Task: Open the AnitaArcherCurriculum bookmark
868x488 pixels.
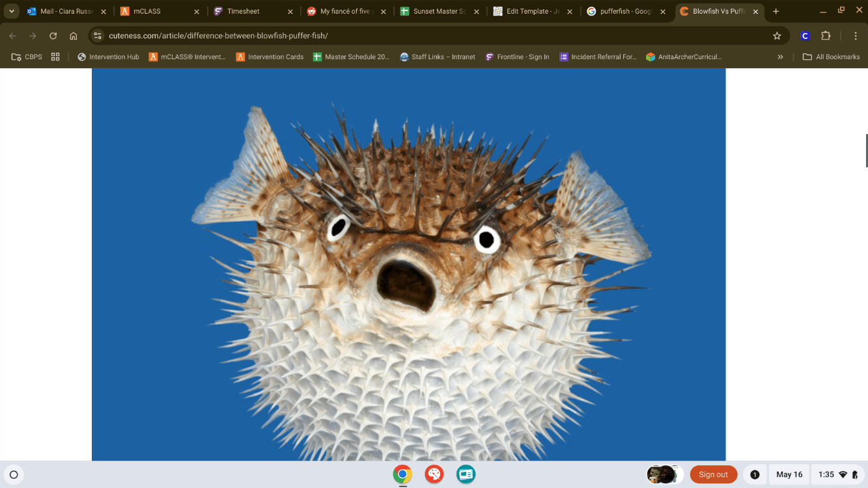Action: tap(683, 57)
